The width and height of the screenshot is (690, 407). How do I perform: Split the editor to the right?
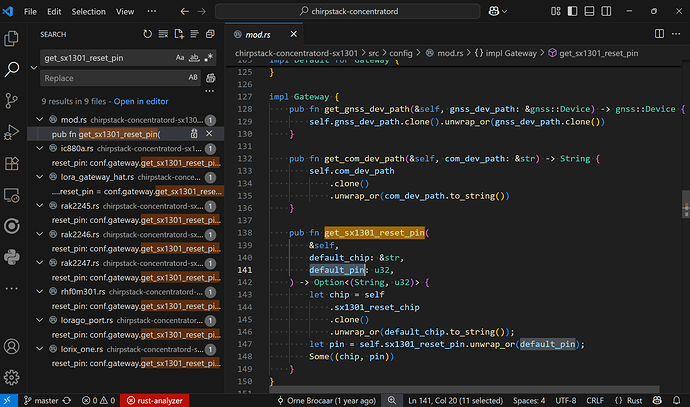point(659,34)
